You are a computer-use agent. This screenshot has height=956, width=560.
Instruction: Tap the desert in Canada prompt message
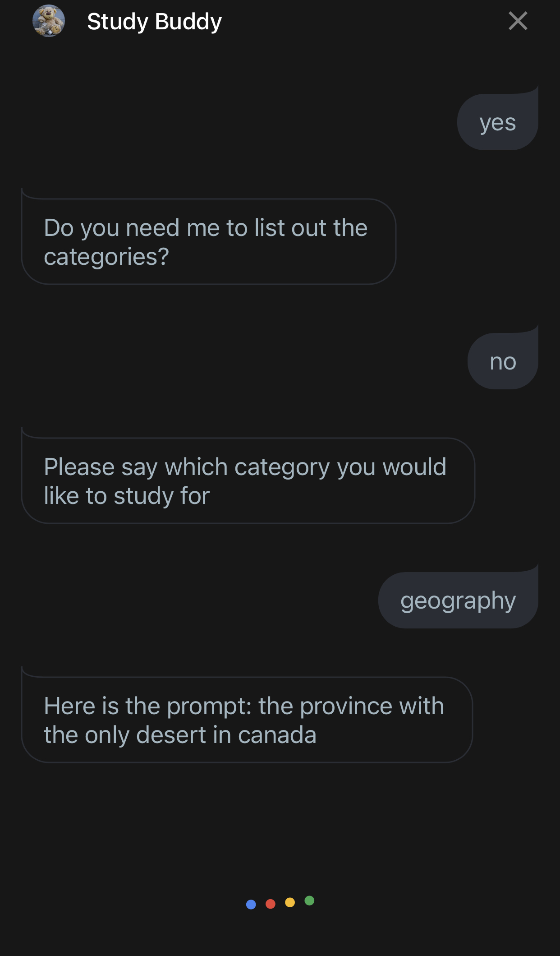(247, 720)
